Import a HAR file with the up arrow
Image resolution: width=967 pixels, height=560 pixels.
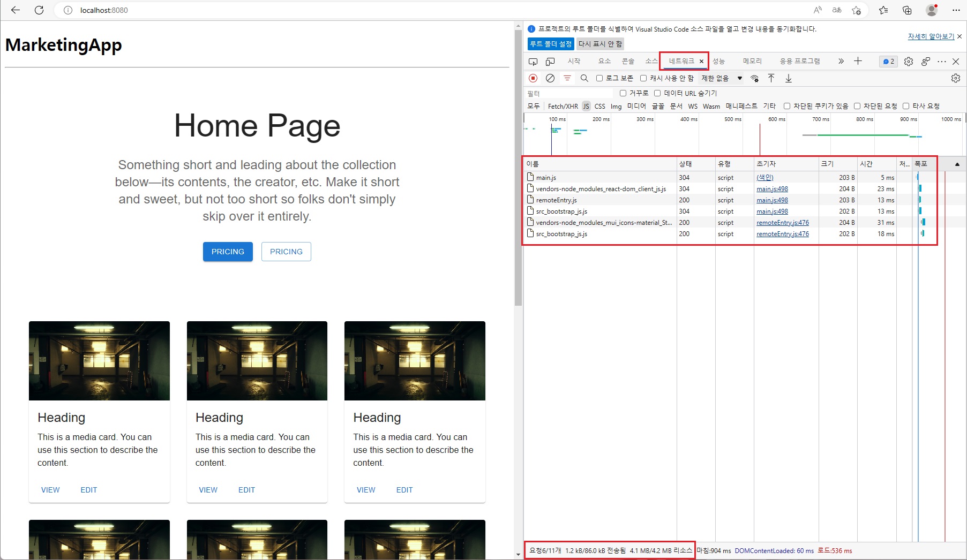pos(771,78)
